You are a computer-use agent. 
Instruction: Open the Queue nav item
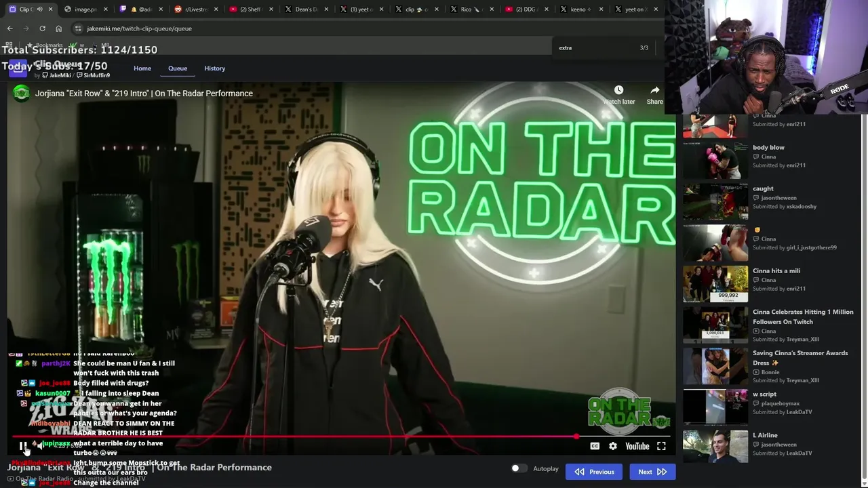coord(178,68)
